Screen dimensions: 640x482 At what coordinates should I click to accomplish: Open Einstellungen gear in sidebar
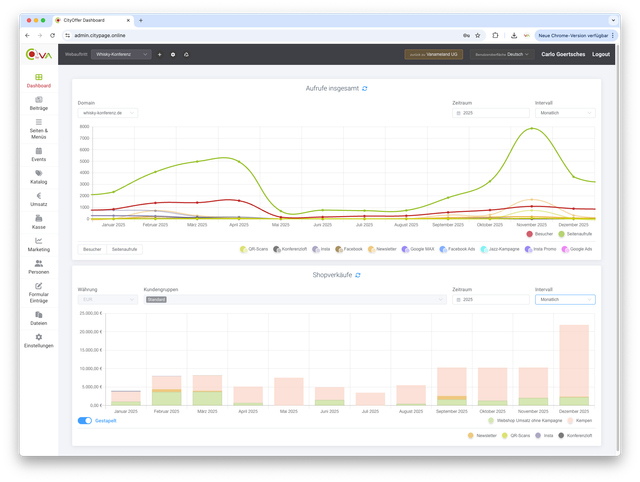(38, 341)
